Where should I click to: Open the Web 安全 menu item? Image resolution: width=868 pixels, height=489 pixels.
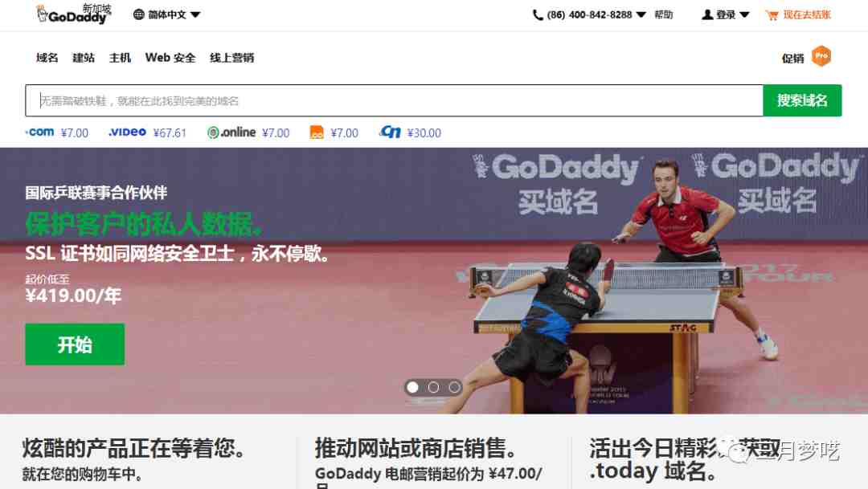(x=170, y=58)
